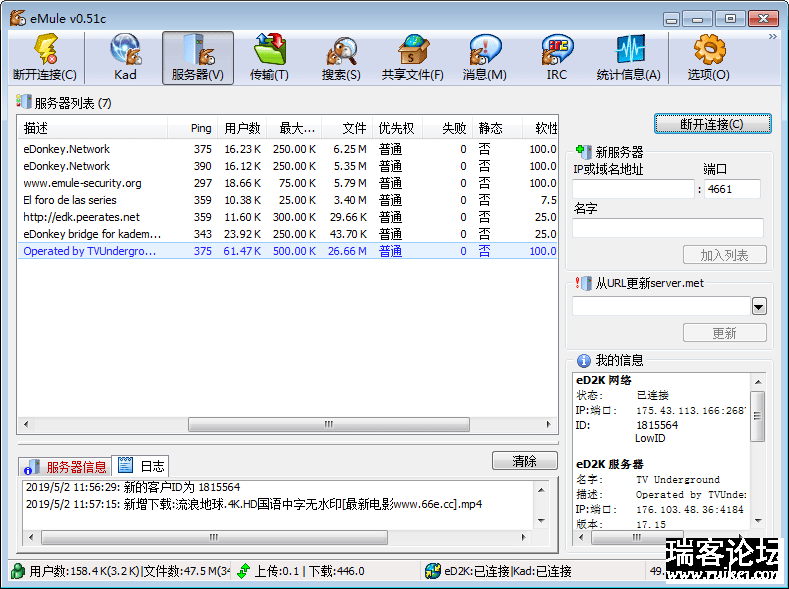Screen dimensions: 789x589
Task: Click server list scroll left arrow
Action: click(26, 425)
